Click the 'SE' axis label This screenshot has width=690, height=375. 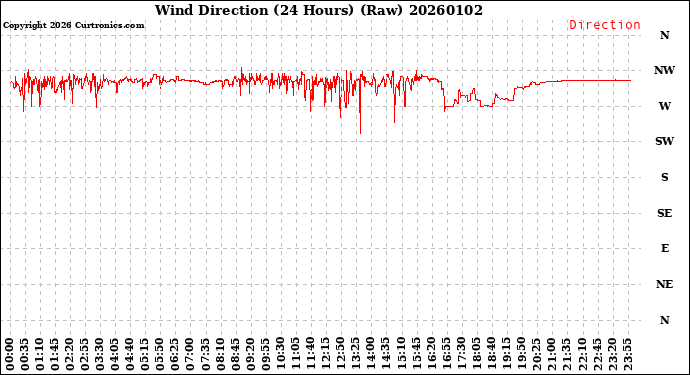click(664, 213)
